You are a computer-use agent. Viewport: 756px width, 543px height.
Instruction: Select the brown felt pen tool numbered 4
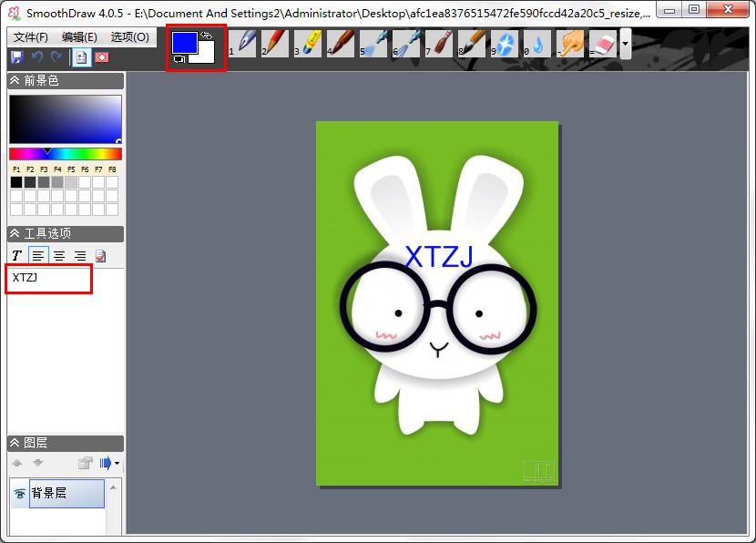click(341, 44)
